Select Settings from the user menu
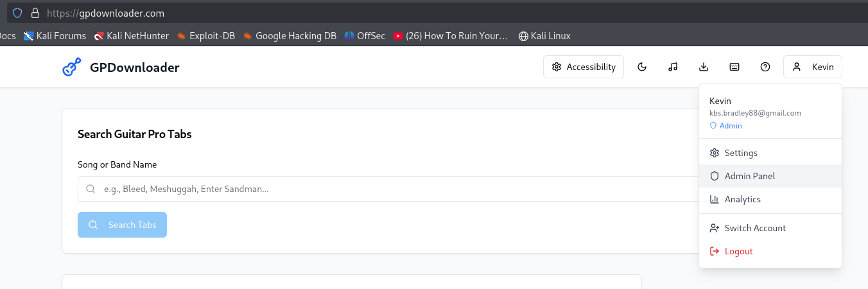The width and height of the screenshot is (868, 289). (740, 153)
